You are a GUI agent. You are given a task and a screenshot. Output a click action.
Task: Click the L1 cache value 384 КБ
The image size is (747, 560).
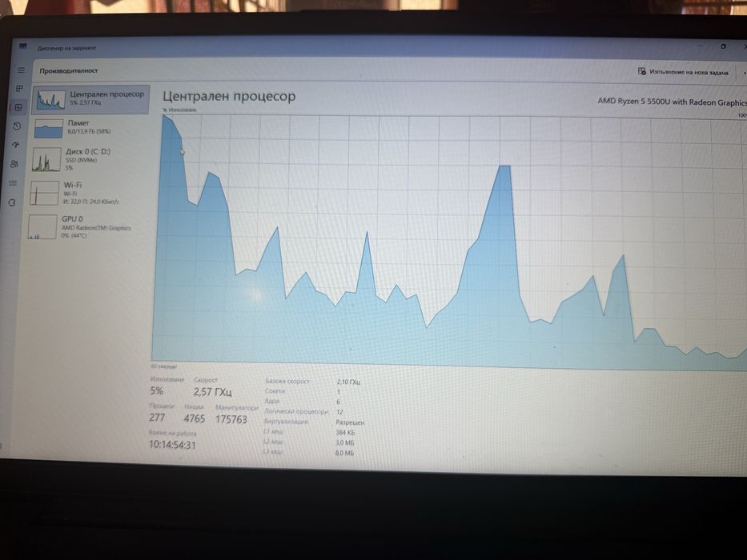[345, 432]
